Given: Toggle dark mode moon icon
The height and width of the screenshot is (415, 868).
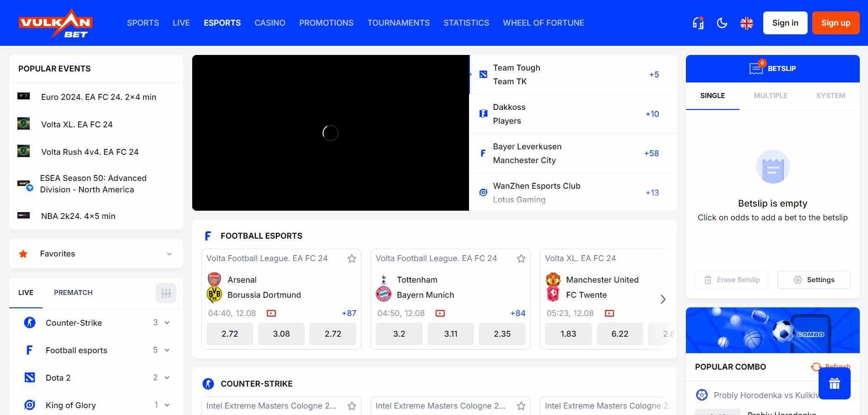Looking at the screenshot, I should click(x=722, y=23).
